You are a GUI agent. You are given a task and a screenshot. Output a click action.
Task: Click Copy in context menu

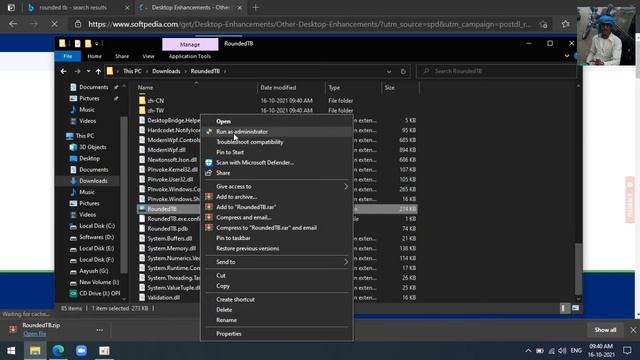click(x=222, y=286)
